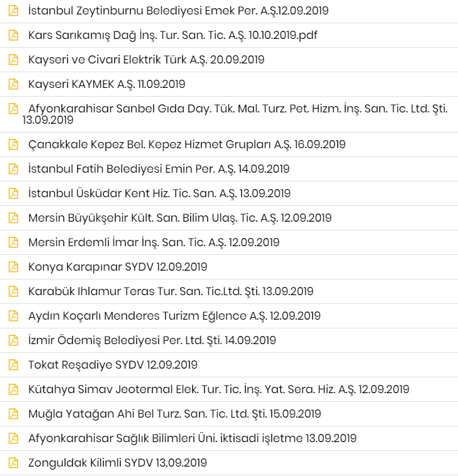Screen dimensions: 458x476
Task: Click PDF icon beside Aydın Koçarlı Menderes
Action: 13,316
